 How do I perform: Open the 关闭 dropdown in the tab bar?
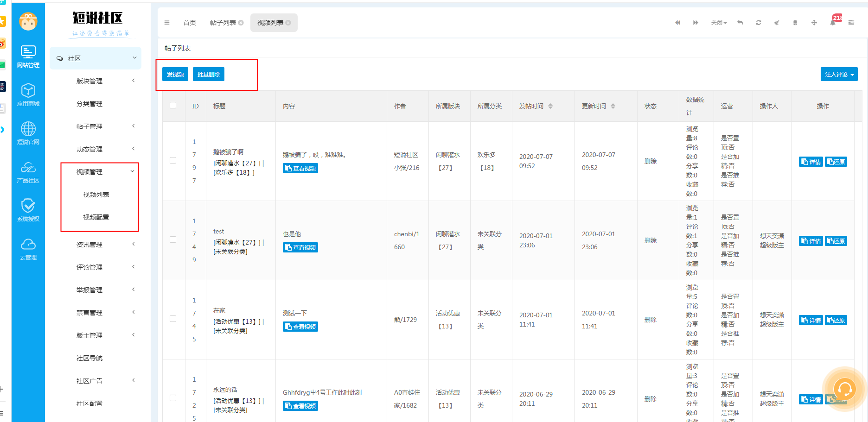pos(719,23)
